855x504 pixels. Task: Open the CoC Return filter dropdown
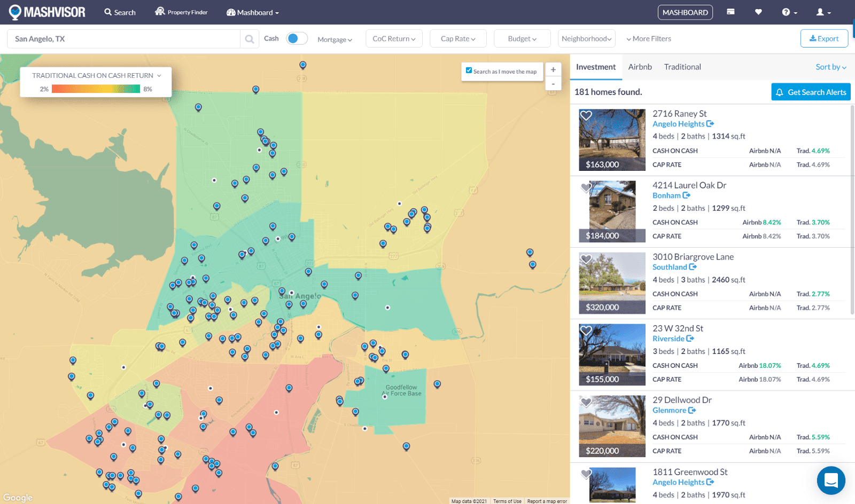[394, 38]
